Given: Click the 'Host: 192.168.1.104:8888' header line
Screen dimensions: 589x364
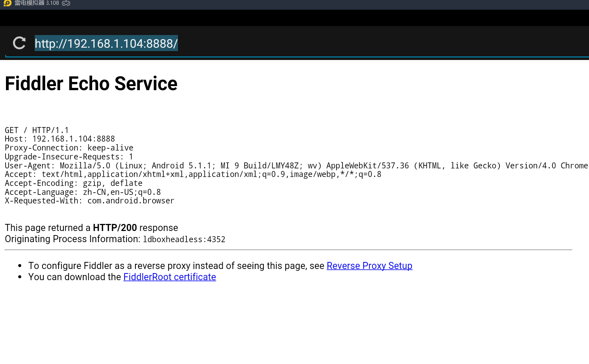Looking at the screenshot, I should point(60,139).
